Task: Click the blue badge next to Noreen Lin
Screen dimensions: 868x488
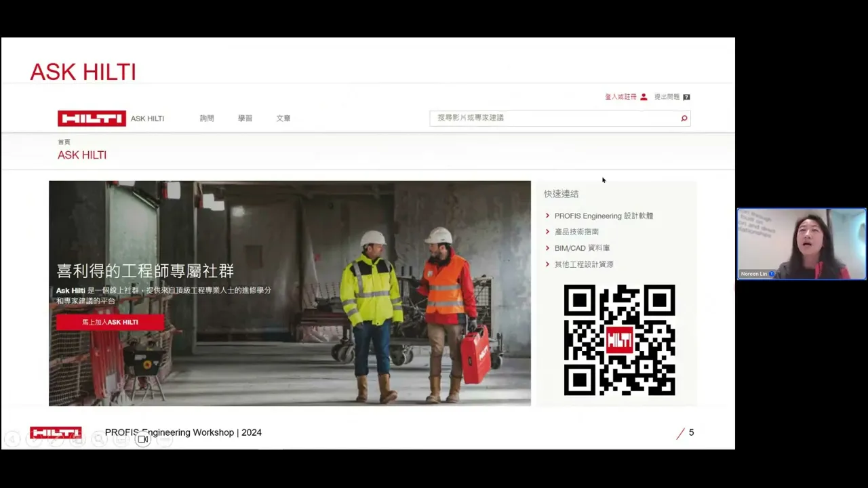Action: tap(772, 274)
